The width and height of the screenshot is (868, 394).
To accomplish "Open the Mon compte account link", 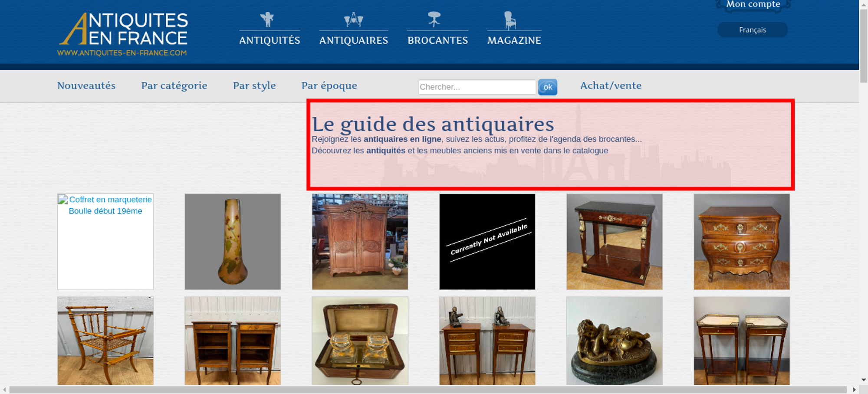I will 753,5.
